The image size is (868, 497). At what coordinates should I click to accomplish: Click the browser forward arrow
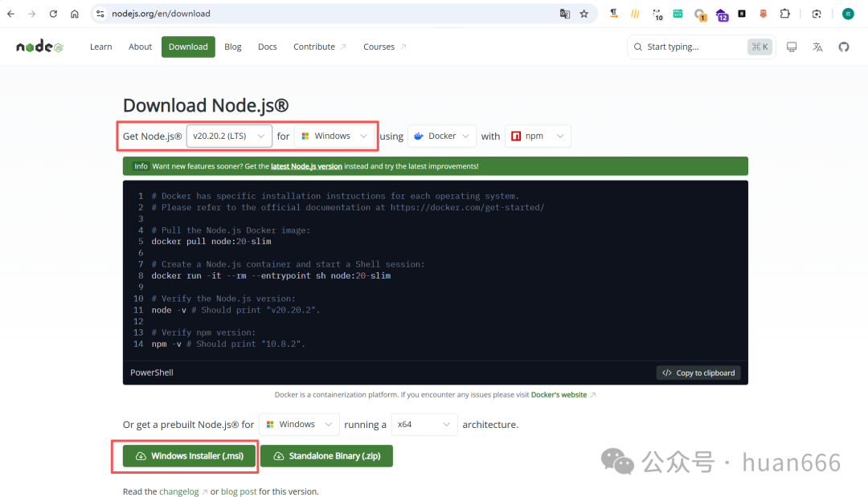[x=32, y=14]
